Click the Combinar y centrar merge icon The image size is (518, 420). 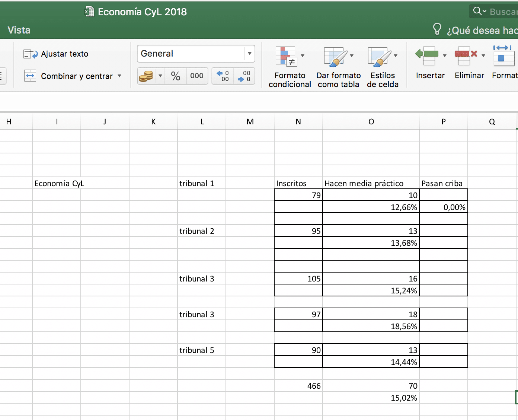(x=30, y=76)
